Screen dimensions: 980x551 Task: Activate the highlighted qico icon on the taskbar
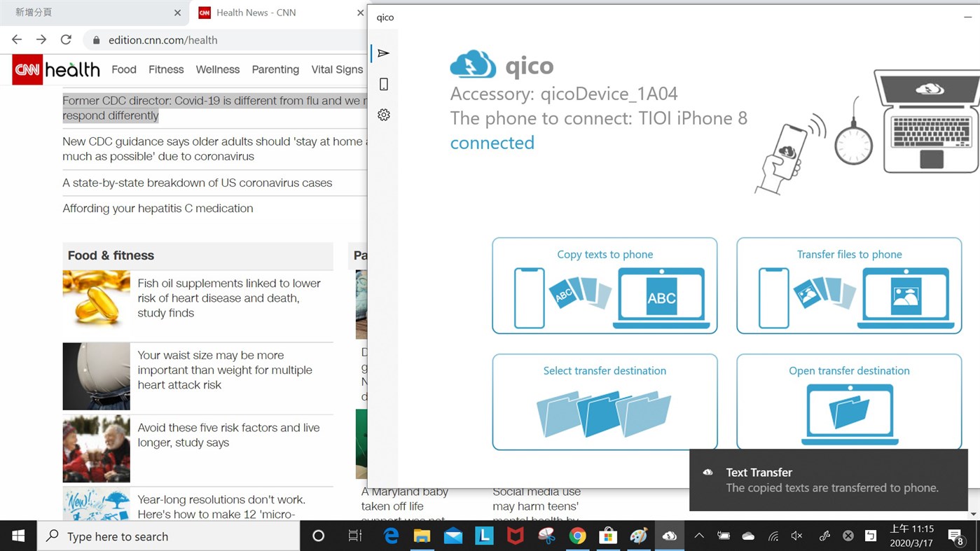tap(669, 536)
